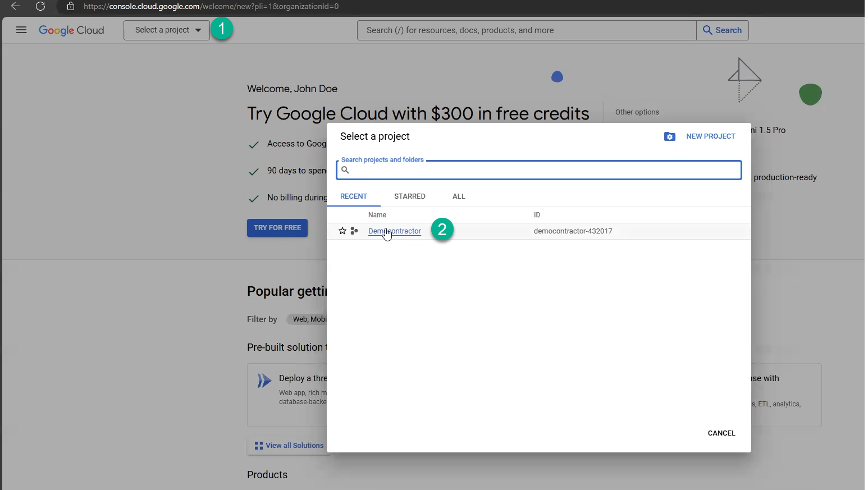Click the Welcome, John Doe heading
The height and width of the screenshot is (490, 868).
tap(292, 89)
